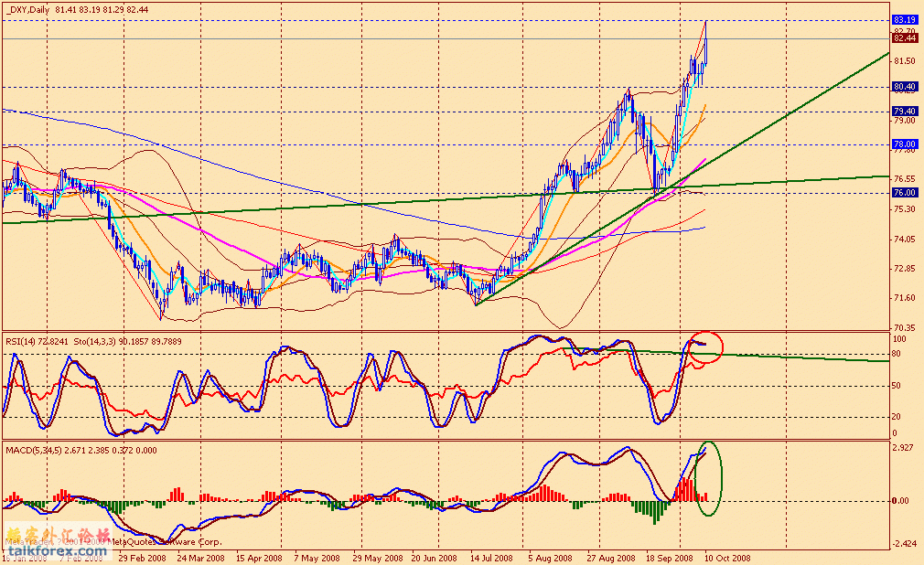Click the 10 Oct 2008 date label
The image size is (924, 565).
pyautogui.click(x=728, y=558)
